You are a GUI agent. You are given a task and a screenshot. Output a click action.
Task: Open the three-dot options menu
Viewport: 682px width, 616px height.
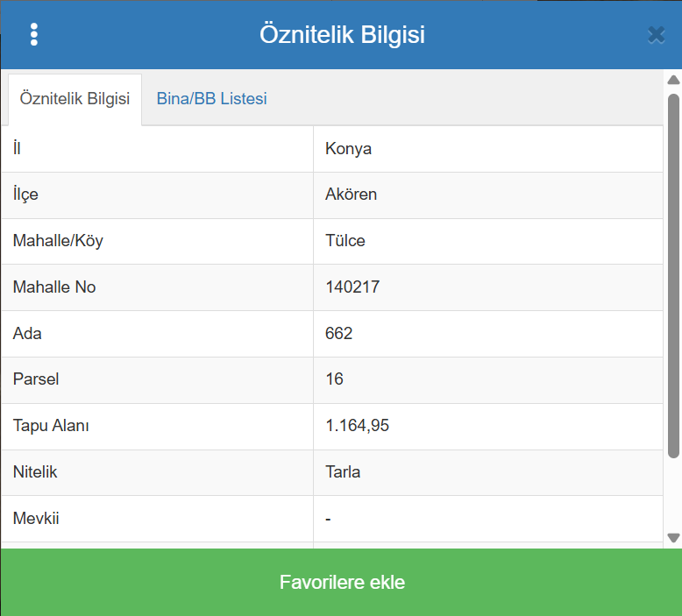34,34
